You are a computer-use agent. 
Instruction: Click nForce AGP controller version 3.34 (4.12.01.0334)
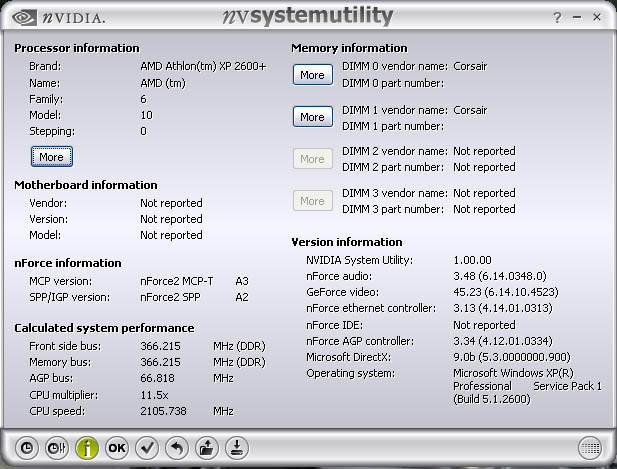click(503, 341)
